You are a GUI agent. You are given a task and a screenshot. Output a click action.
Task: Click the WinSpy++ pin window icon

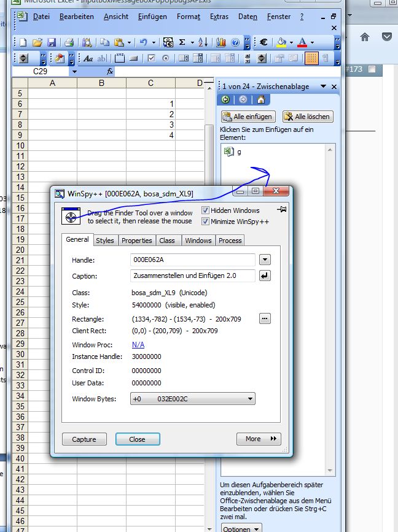pyautogui.click(x=282, y=209)
